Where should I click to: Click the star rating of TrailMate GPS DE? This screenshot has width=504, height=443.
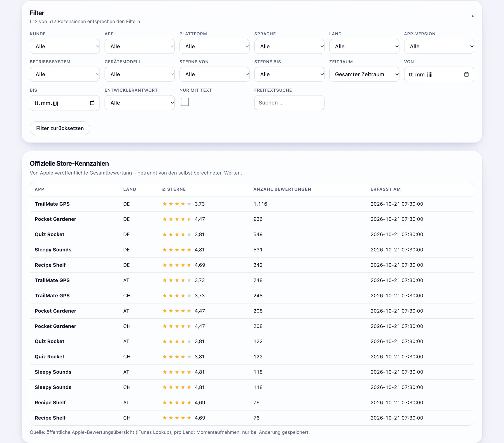tap(177, 204)
